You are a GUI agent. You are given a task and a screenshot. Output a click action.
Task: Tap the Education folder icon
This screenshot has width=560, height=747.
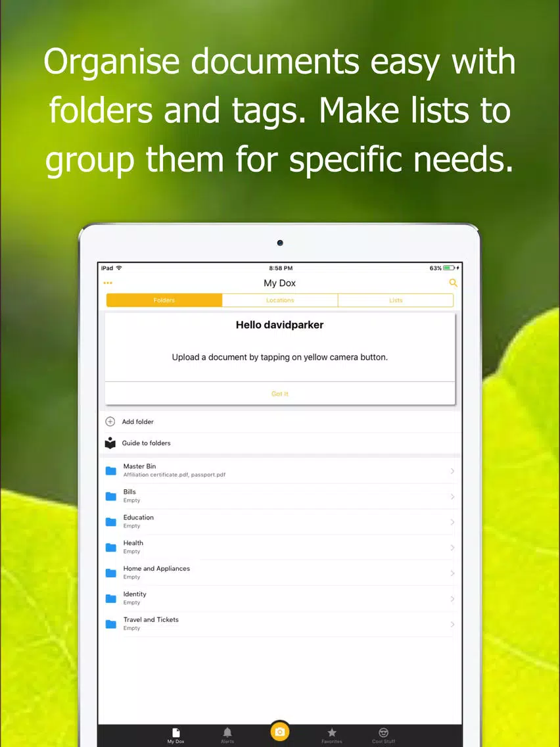pyautogui.click(x=111, y=522)
